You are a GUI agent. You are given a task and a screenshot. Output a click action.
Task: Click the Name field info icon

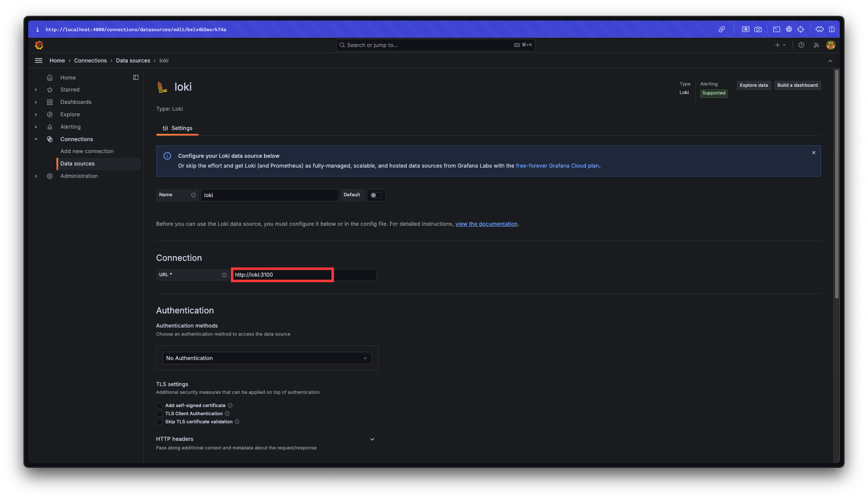(x=194, y=195)
